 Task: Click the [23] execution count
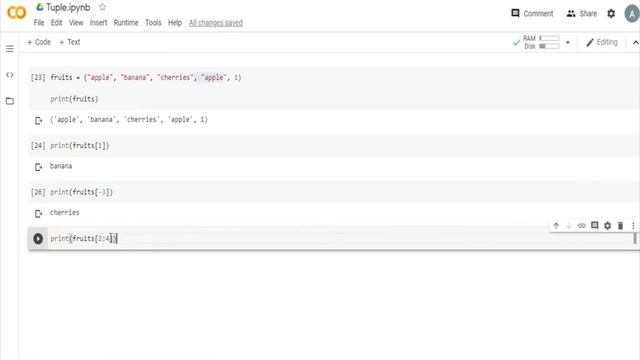(38, 77)
